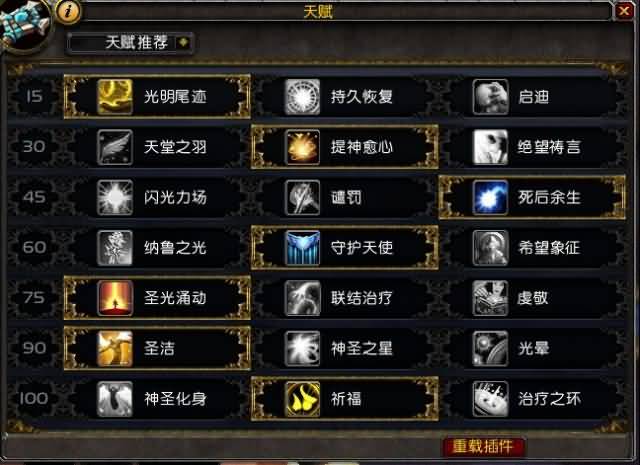
Task: Select the 神圣化身 level 100 talent
Action: pos(157,398)
